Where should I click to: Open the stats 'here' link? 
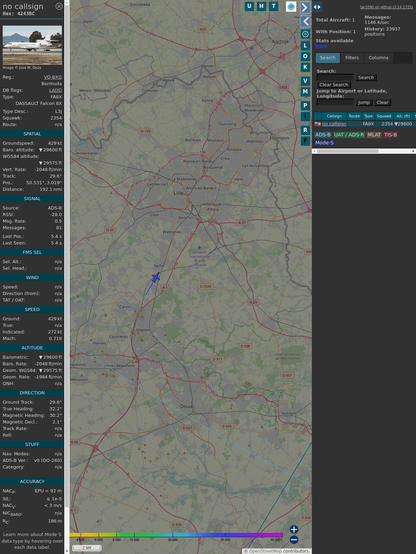(321, 46)
